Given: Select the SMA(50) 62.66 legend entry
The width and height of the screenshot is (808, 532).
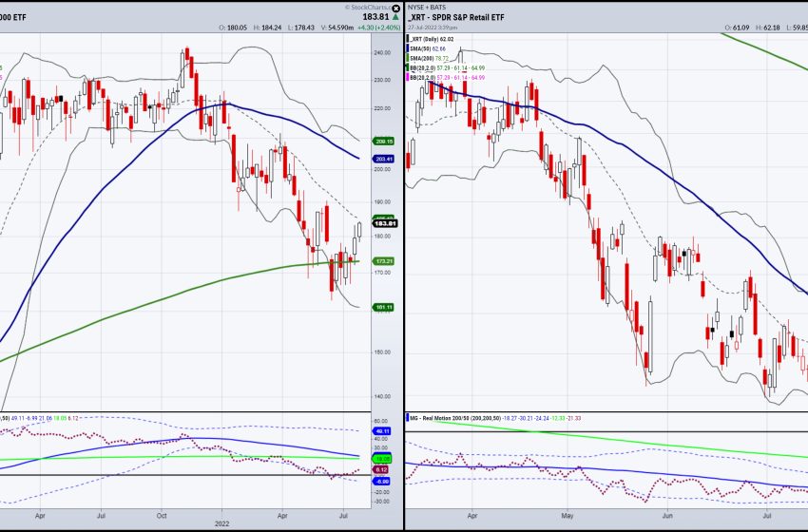Looking at the screenshot, I should click(428, 48).
